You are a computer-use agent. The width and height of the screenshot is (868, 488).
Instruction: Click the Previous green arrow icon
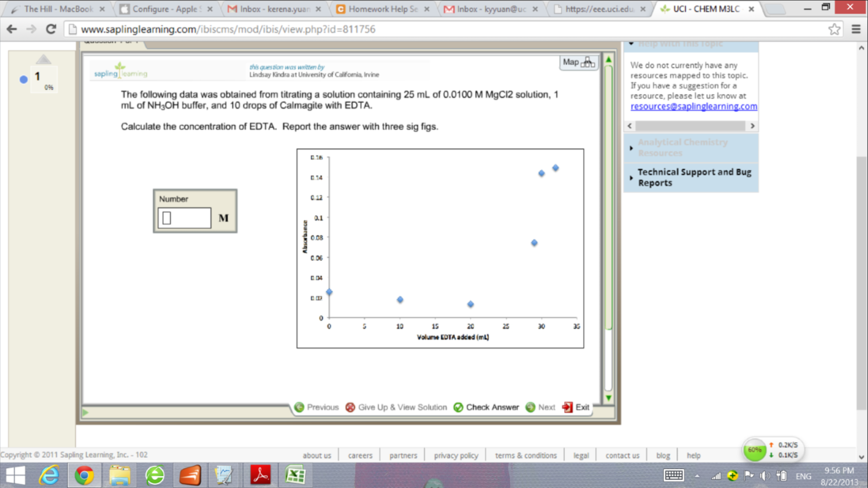point(299,407)
